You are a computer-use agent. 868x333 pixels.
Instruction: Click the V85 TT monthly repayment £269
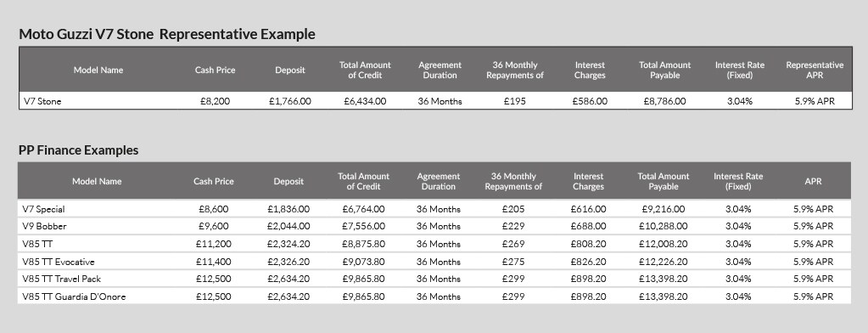[513, 244]
